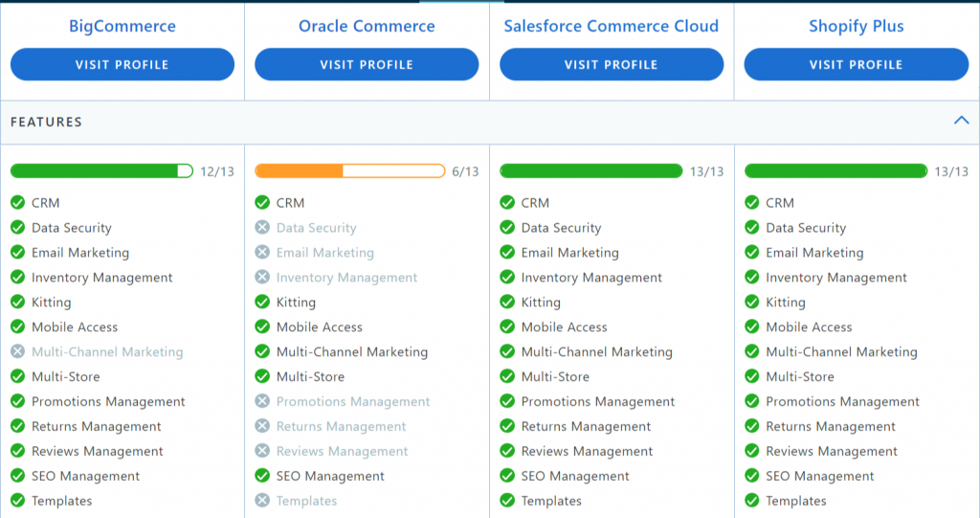The height and width of the screenshot is (518, 980).
Task: Click Shopify Plus's SEO Management feature text
Action: pos(820,476)
